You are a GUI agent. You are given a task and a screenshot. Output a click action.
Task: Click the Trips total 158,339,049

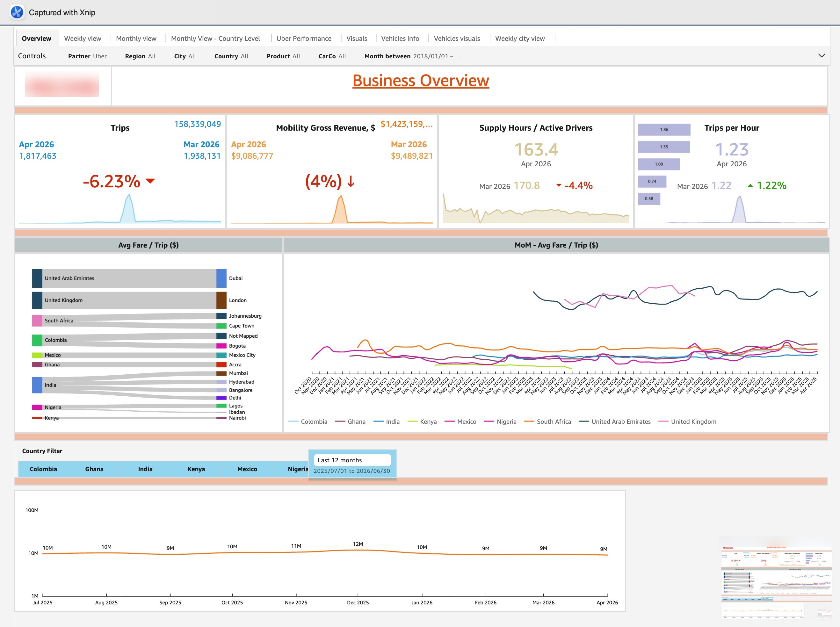[197, 124]
